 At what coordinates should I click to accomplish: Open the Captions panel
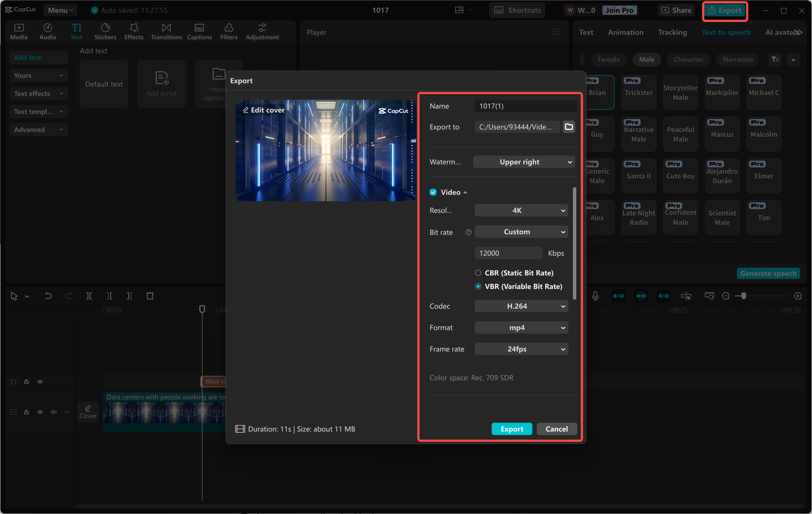tap(199, 31)
